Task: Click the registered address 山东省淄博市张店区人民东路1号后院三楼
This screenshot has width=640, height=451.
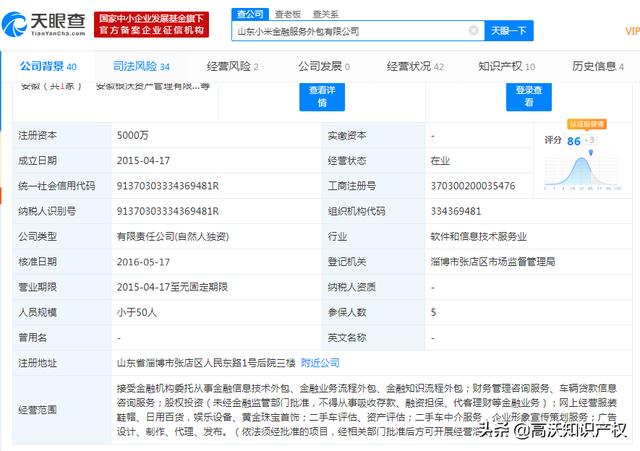Action: click(x=206, y=363)
